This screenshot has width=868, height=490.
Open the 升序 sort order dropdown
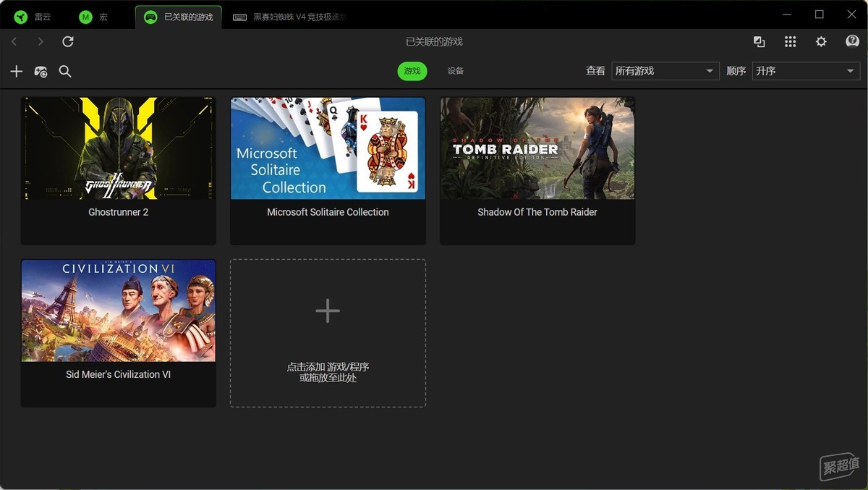click(806, 71)
